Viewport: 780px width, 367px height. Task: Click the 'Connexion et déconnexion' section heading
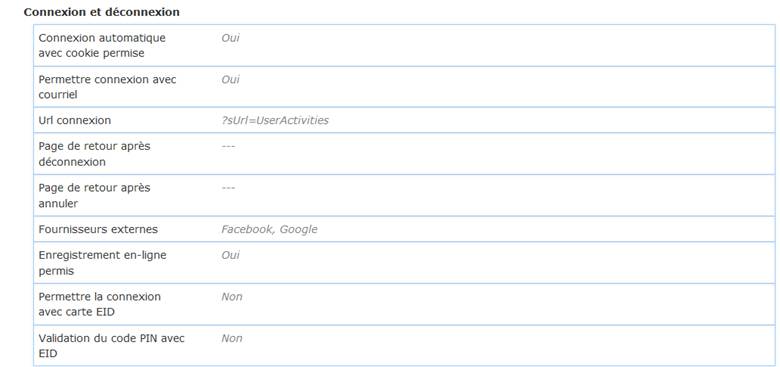(x=101, y=12)
